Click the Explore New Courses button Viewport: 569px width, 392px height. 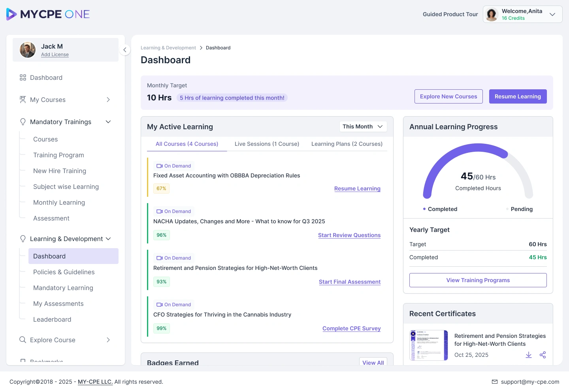(448, 96)
